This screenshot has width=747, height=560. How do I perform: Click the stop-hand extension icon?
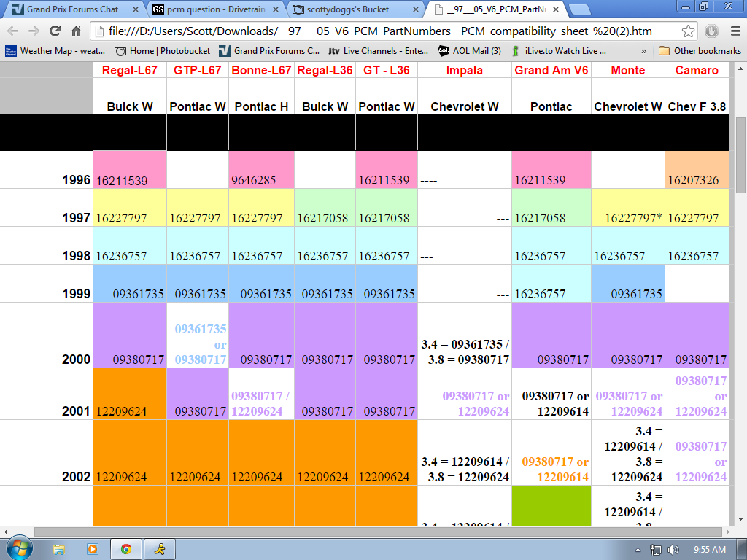tap(712, 31)
